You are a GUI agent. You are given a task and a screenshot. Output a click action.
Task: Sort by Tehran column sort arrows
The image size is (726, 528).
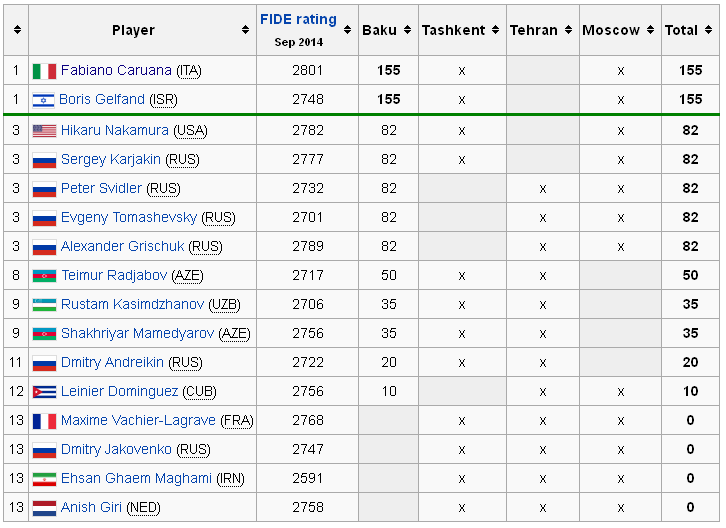pos(568,30)
